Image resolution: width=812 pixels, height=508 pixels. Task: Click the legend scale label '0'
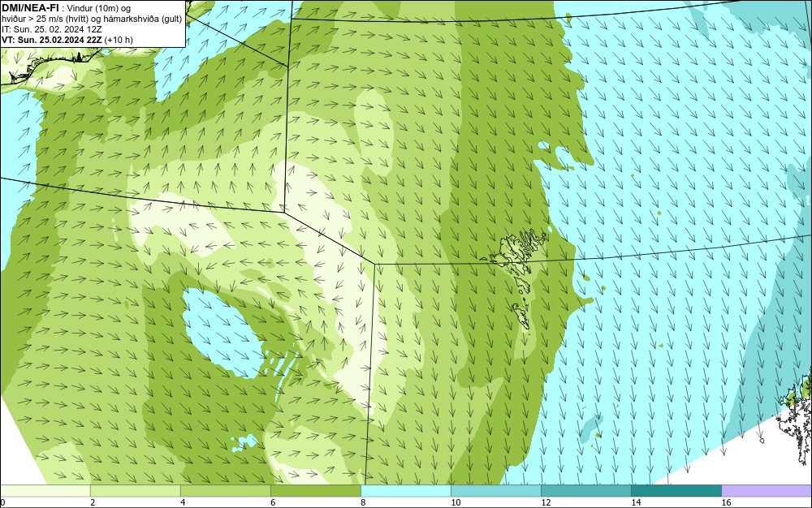pyautogui.click(x=2, y=502)
